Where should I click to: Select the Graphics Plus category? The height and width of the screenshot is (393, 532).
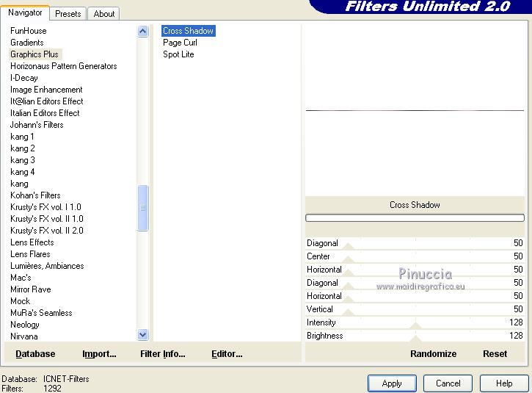(x=34, y=54)
